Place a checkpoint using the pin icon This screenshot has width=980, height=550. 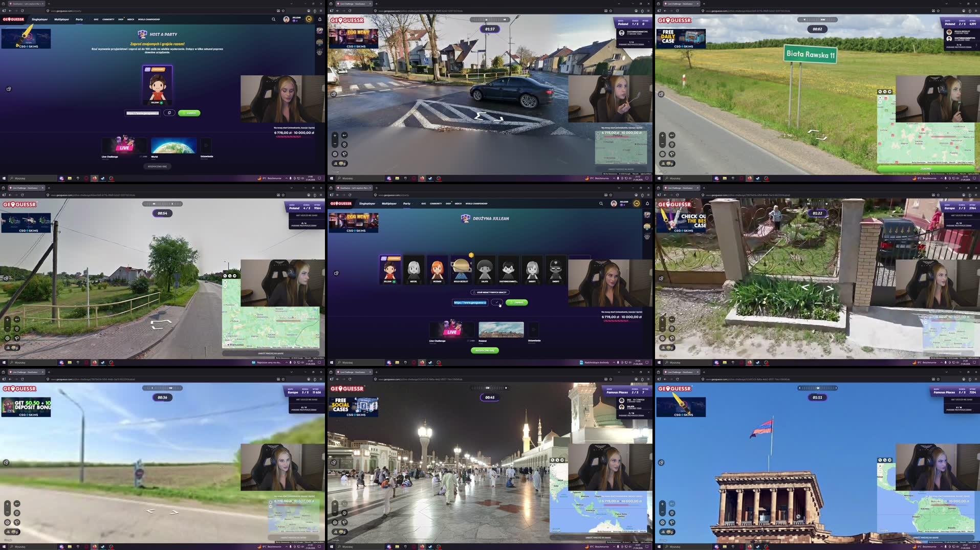tap(344, 145)
